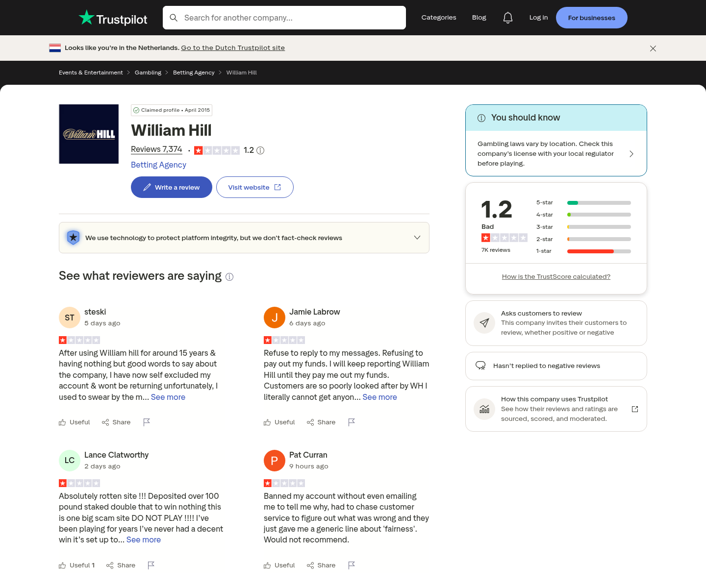This screenshot has height=588, width=706.
Task: Mark Pat Curran's review as useful
Action: coord(279,565)
